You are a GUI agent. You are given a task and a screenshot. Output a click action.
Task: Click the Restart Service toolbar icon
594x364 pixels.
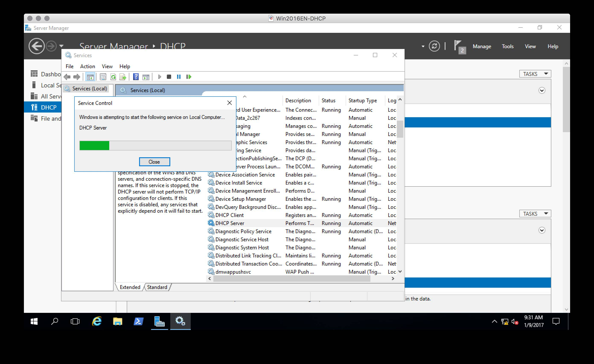point(189,77)
